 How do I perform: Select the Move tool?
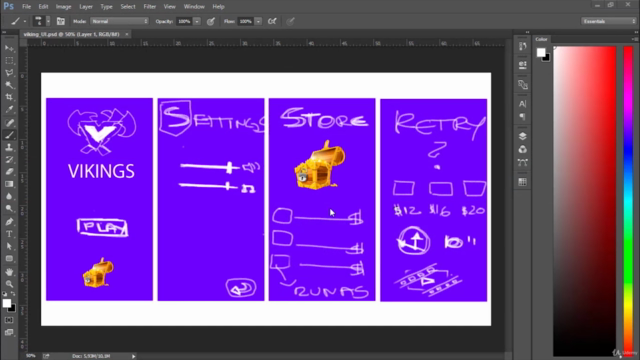click(9, 48)
